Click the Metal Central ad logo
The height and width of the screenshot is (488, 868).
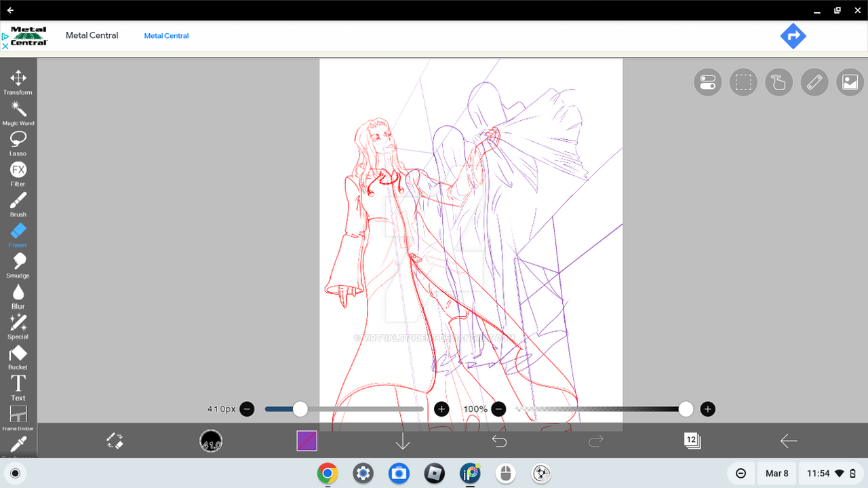pyautogui.click(x=29, y=36)
